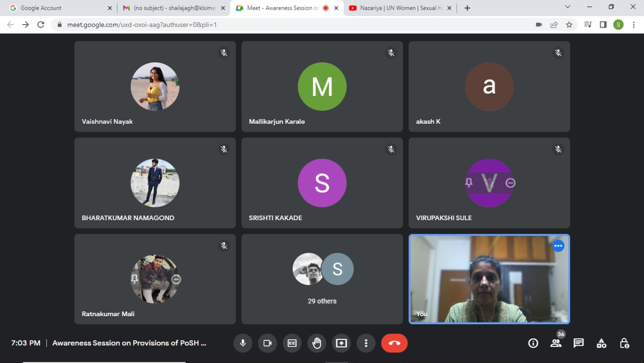
Task: Click the blue options dots on your video tile
Action: [x=558, y=246]
